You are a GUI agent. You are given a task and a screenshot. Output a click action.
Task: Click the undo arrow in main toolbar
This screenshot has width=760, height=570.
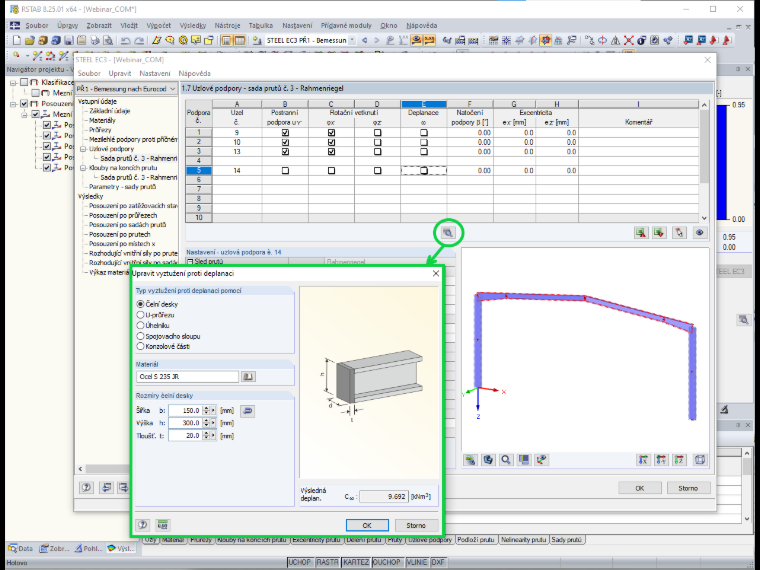coord(126,40)
